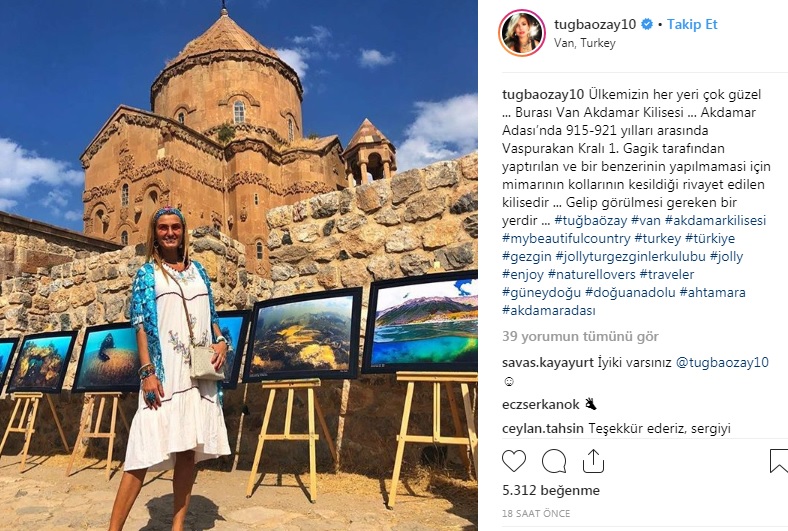This screenshot has width=788, height=531.
Task: Visit commenter savas.kayayurt's profile
Action: 548,363
